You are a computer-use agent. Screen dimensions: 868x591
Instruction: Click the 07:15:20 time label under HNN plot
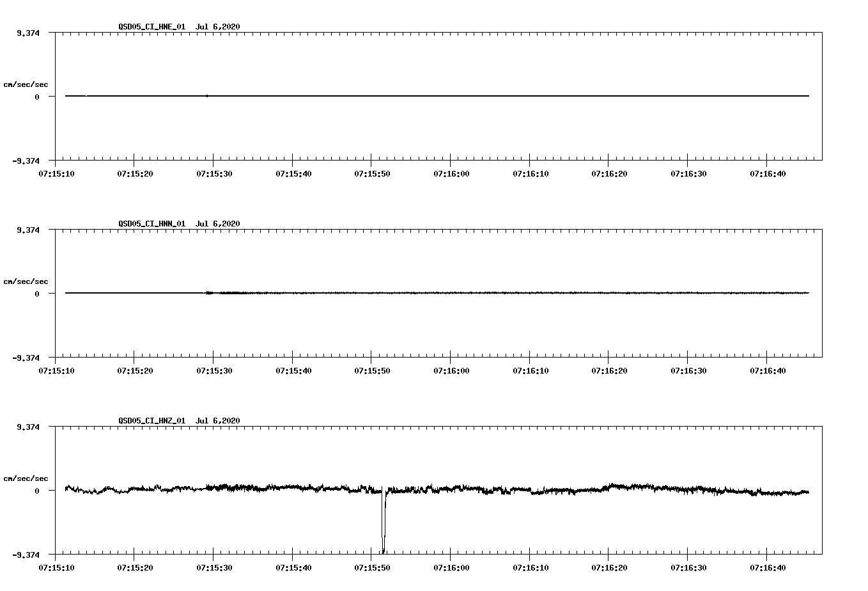click(x=134, y=370)
